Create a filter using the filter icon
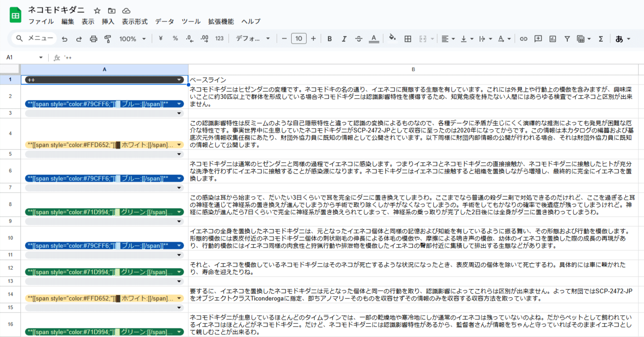The width and height of the screenshot is (644, 337). click(x=567, y=39)
